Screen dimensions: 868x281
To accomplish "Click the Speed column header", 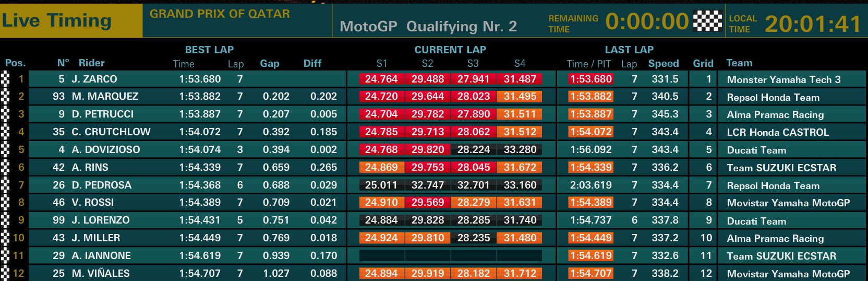I will 664,63.
